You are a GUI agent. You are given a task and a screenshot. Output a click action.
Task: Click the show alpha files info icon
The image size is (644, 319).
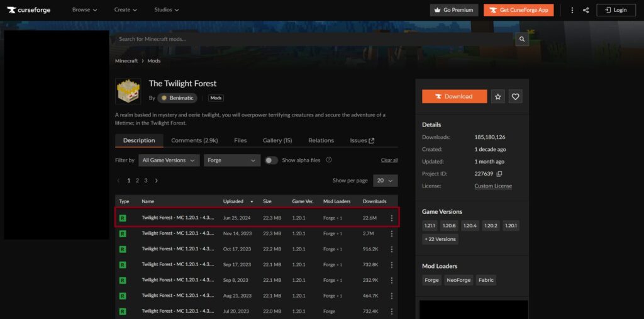329,160
